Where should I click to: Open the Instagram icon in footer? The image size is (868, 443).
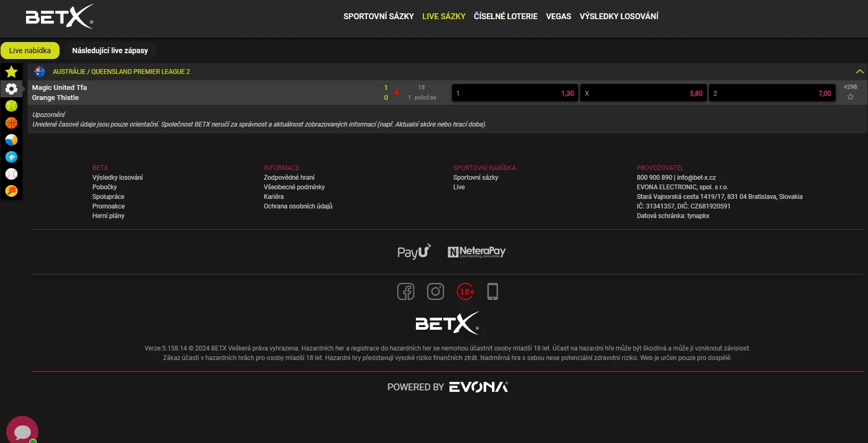click(x=436, y=291)
